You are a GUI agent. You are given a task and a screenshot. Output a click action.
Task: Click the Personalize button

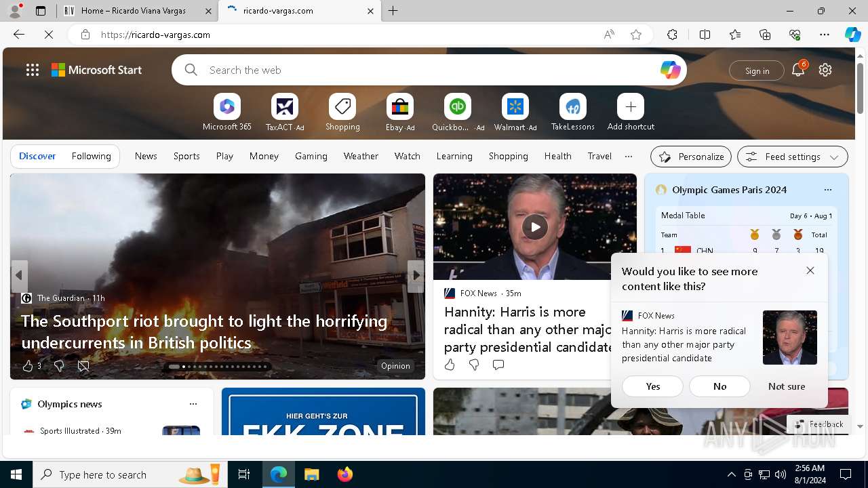tap(691, 157)
